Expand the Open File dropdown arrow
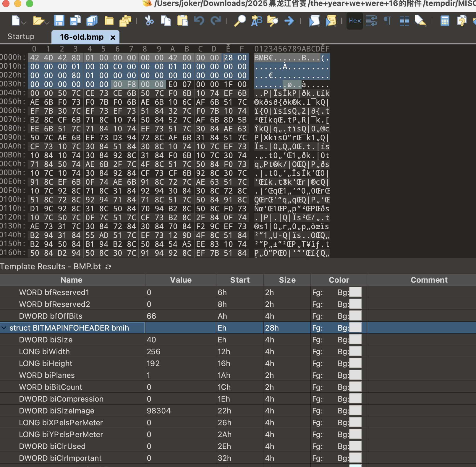Screen dimensions: 476x467 click(47, 22)
